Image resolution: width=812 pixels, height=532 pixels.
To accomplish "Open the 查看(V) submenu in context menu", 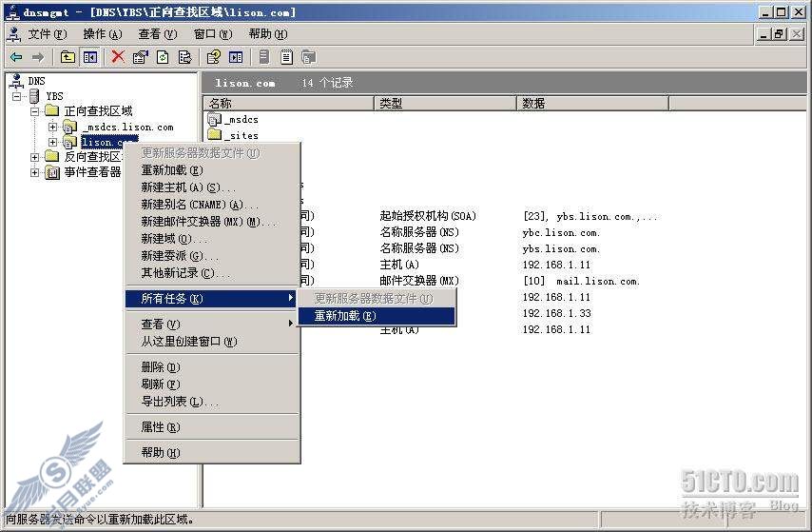I will coord(211,325).
